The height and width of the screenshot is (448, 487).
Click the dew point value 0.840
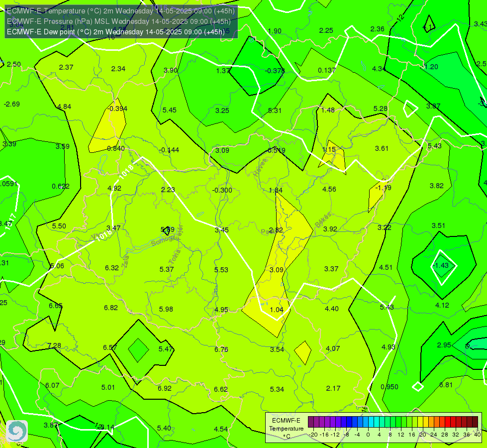116,148
